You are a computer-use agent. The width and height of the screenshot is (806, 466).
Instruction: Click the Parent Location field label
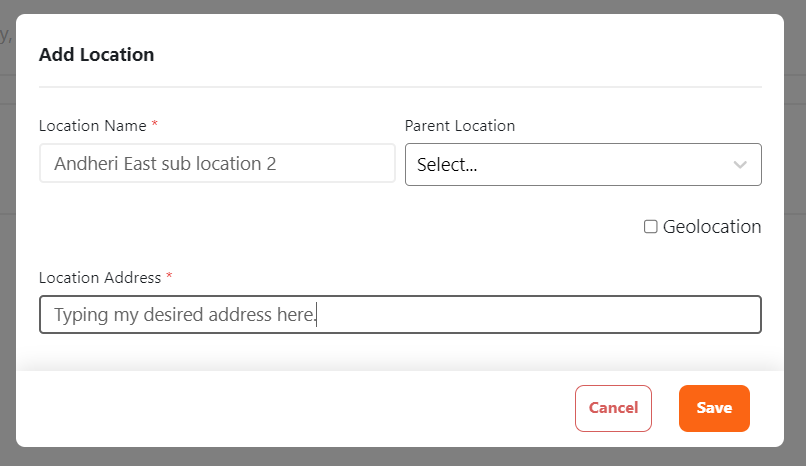click(459, 126)
